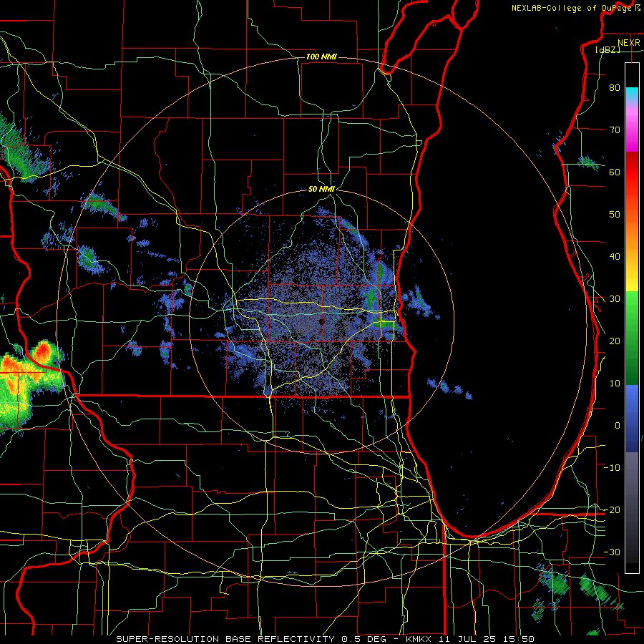Click the '100 NMI' range ring label

[321, 57]
